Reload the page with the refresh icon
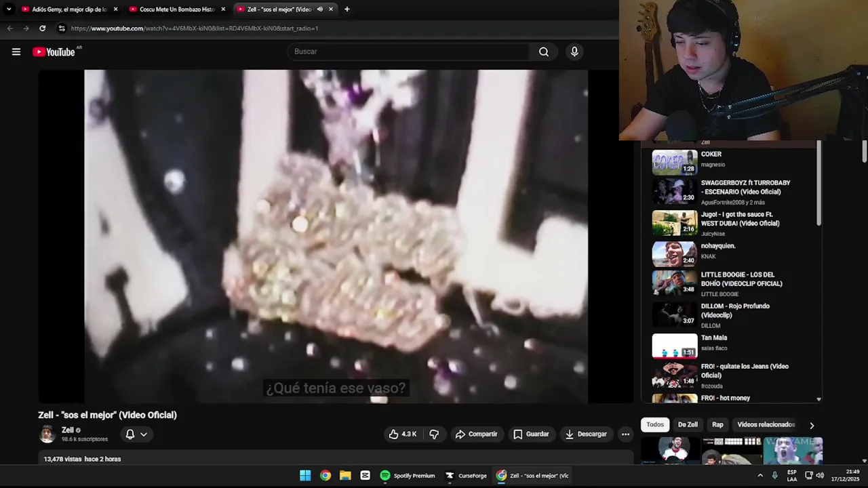Viewport: 868px width, 488px height. [42, 28]
